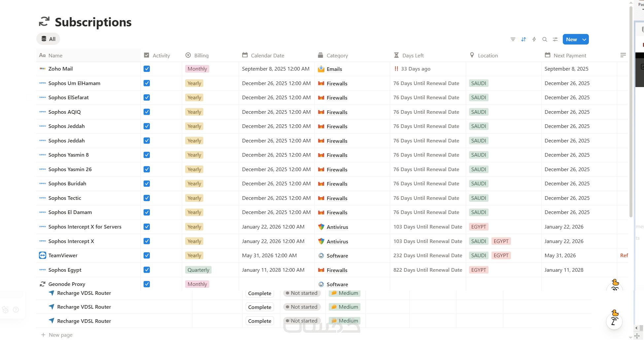Viewport: 644px width, 340px height.
Task: Click Antivirus shield icon for Sophos Intercept X for Servers
Action: click(321, 227)
